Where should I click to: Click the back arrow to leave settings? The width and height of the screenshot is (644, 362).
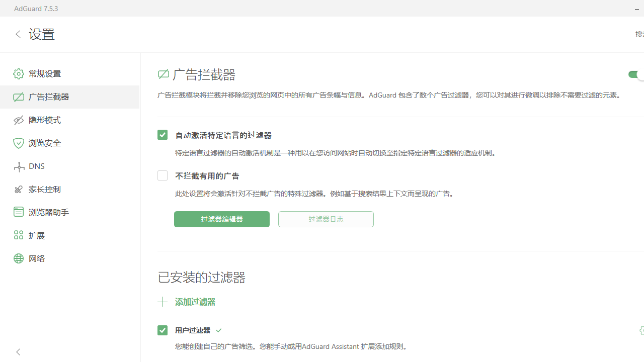pyautogui.click(x=18, y=34)
